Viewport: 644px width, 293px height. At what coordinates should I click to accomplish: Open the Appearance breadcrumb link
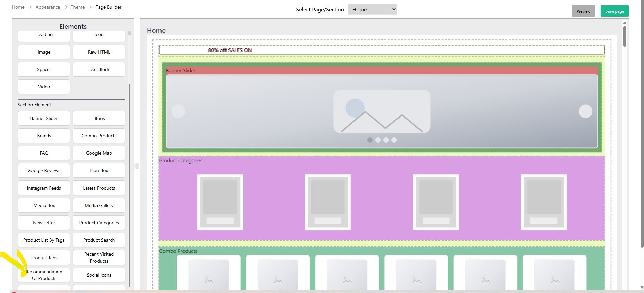(x=48, y=7)
